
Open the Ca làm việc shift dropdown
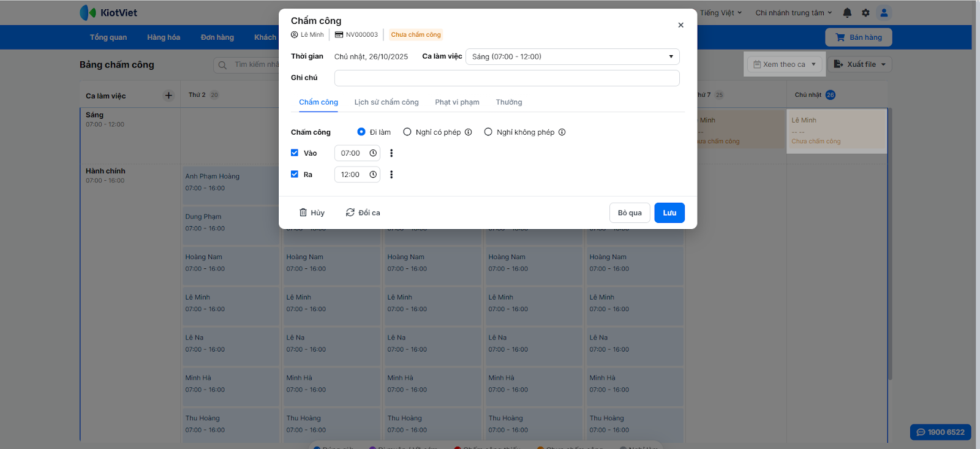tap(573, 56)
